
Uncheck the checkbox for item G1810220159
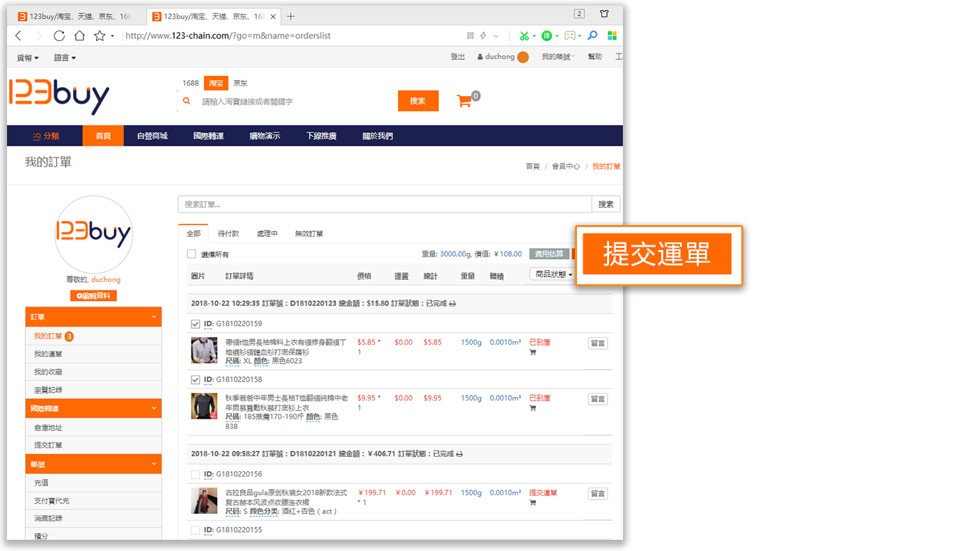pyautogui.click(x=195, y=324)
